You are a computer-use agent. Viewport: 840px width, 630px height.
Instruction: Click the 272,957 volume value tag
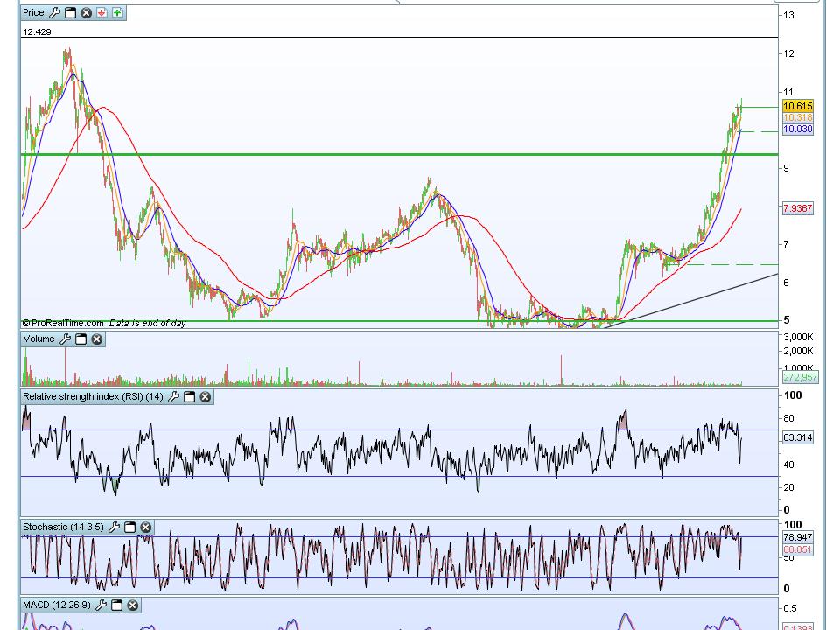point(800,377)
